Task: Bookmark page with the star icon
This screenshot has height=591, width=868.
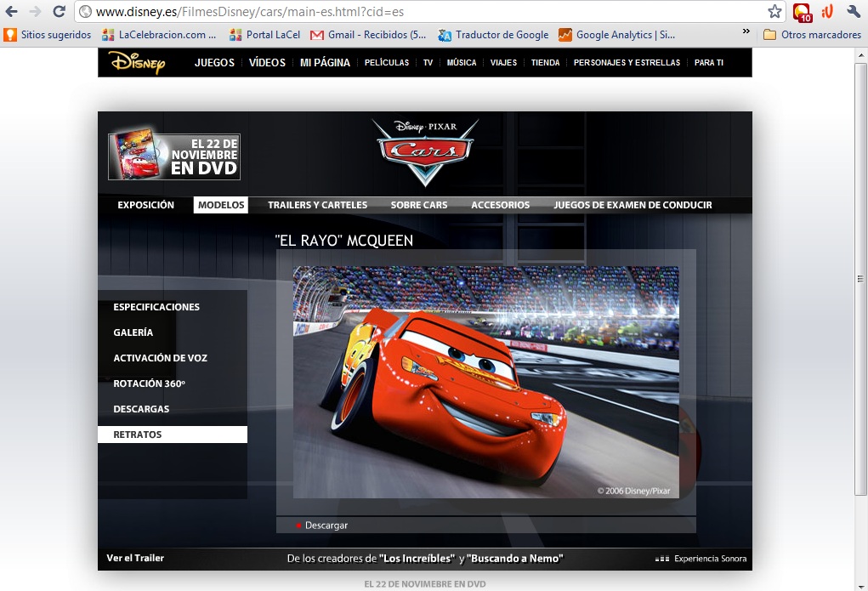Action: [x=774, y=11]
